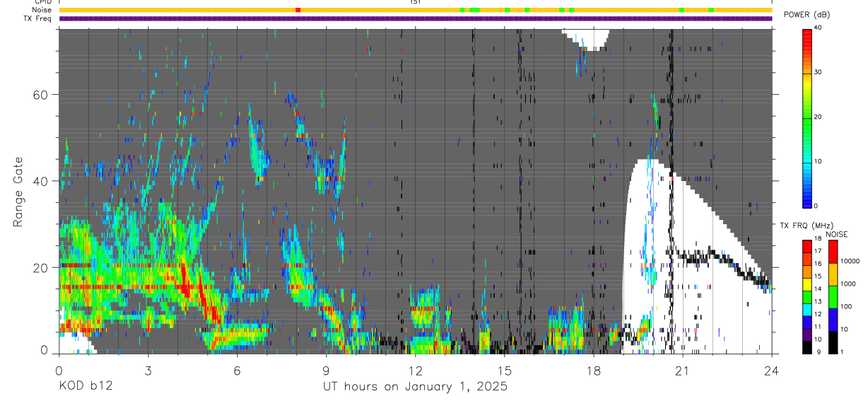The image size is (868, 401).
Task: Pick the black segment of NOISE legend
Action: point(833,342)
